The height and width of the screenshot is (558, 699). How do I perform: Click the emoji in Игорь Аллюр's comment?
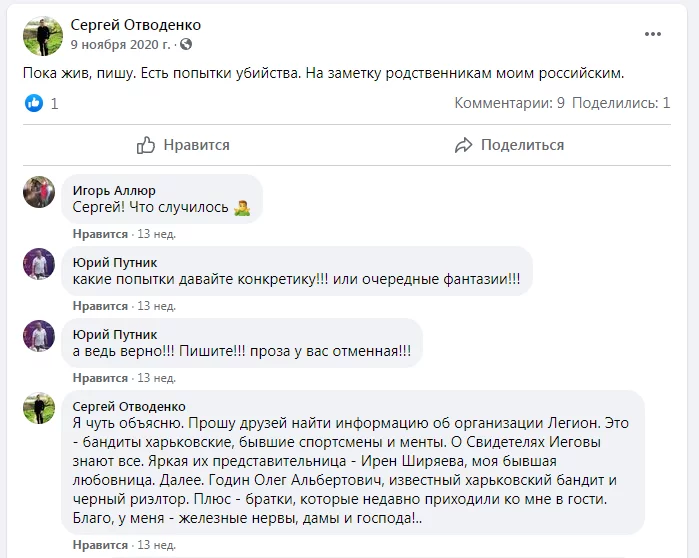[240, 209]
